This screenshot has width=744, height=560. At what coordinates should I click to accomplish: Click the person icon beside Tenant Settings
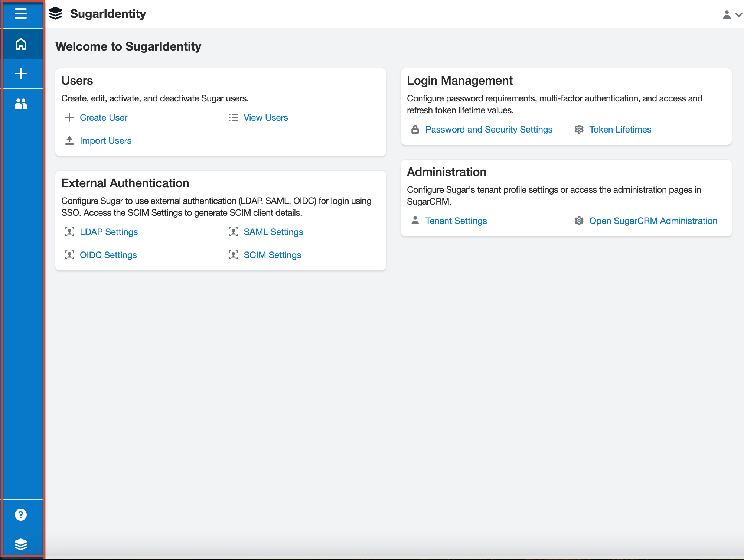[x=415, y=221]
